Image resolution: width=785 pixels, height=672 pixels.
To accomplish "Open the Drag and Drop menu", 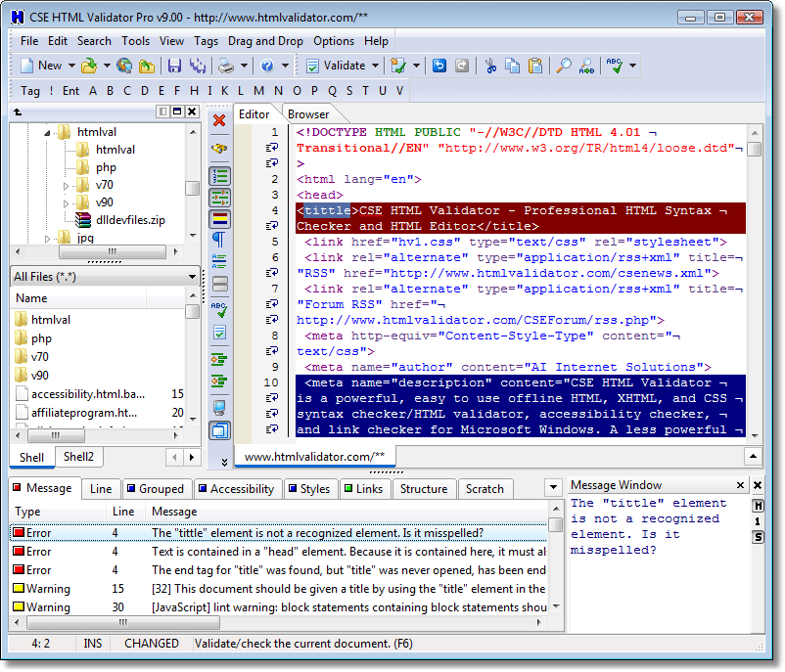I will (265, 41).
